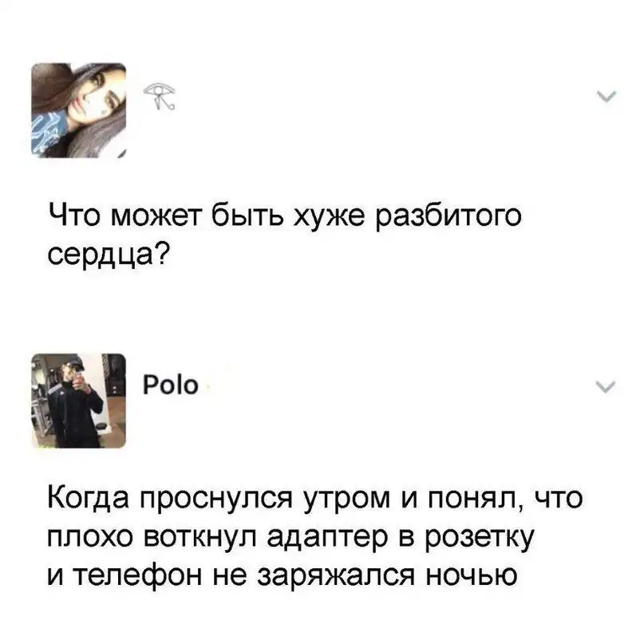Viewport: 644px width, 644px height.
Task: Select the word 'ночью' ending the reply
Action: tap(472, 575)
